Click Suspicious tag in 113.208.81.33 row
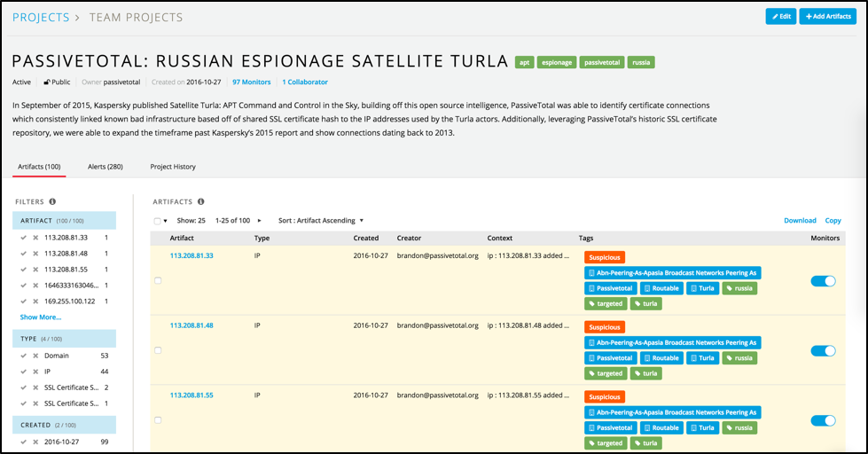This screenshot has width=868, height=454. tap(605, 257)
